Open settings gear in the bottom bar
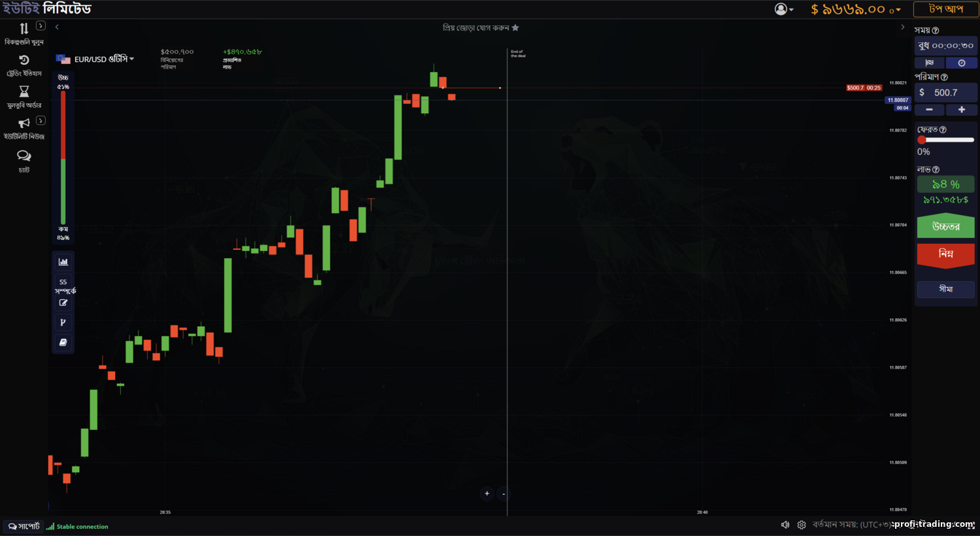 pos(802,525)
